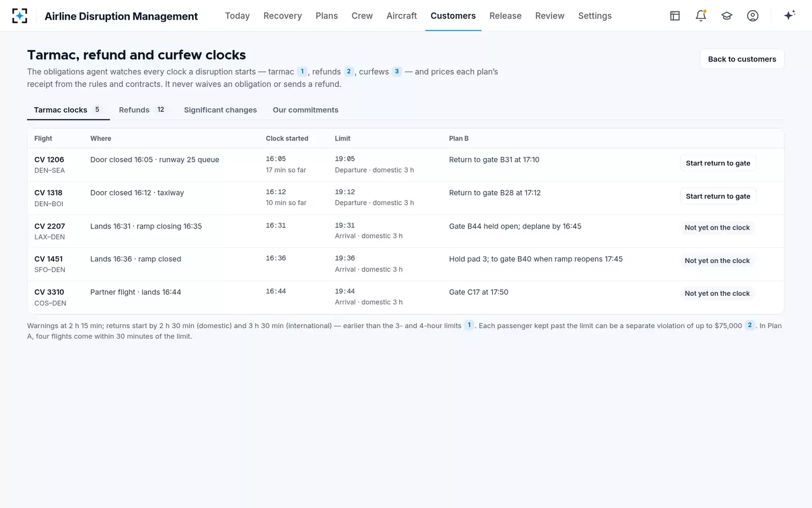
Task: Switch to the Tarmac clocks tab
Action: (x=68, y=110)
